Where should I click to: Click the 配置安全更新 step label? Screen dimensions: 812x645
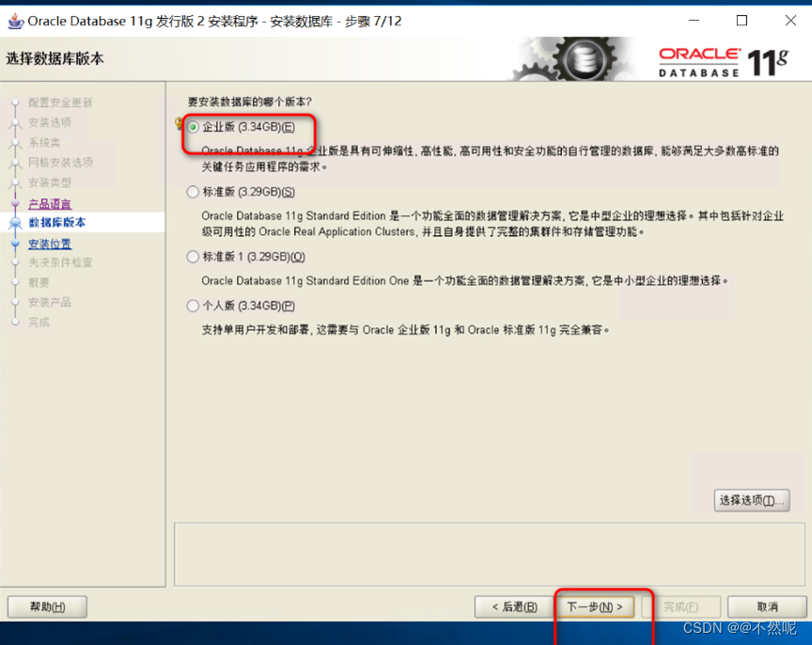click(60, 102)
